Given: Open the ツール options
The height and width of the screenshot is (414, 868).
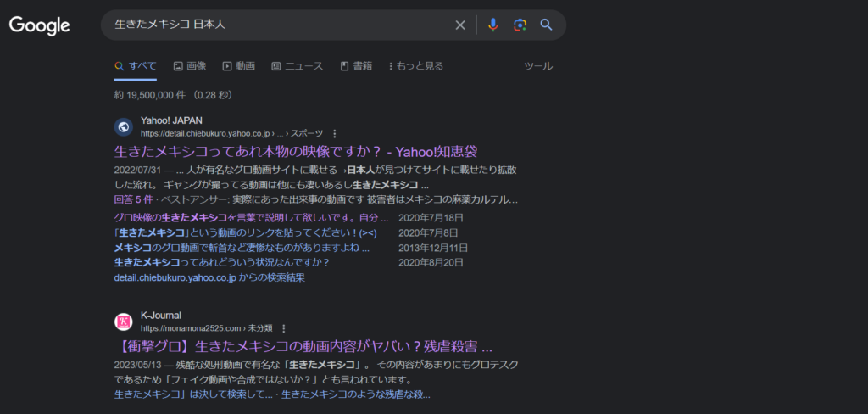Looking at the screenshot, I should point(538,66).
